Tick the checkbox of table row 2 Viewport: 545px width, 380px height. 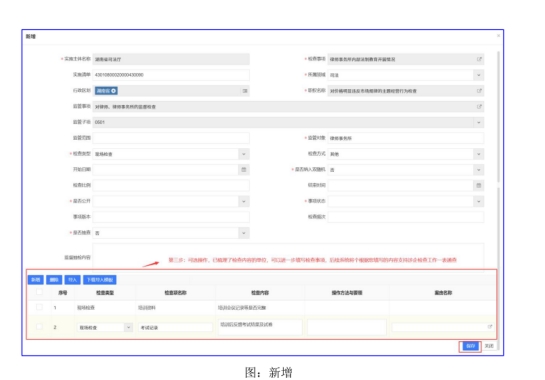(x=39, y=327)
